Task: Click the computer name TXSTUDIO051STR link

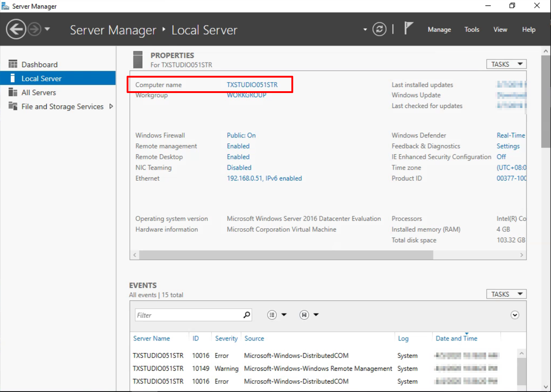Action: tap(252, 85)
